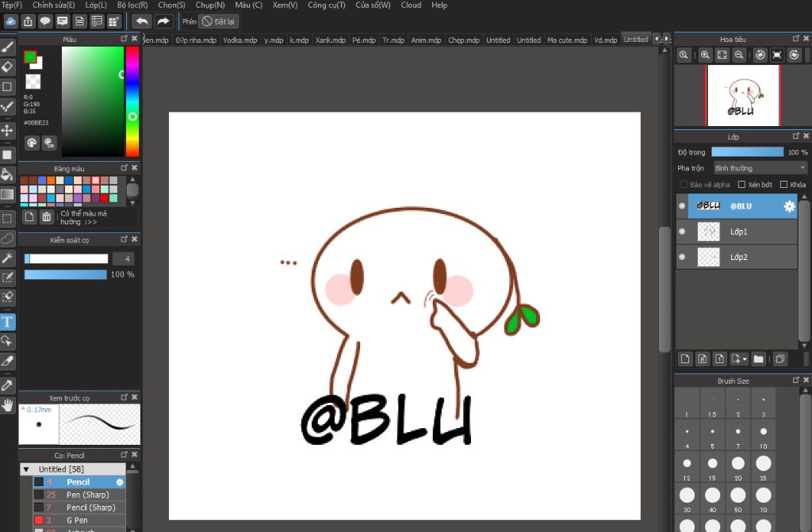Open the Tệp(F) menu

coord(11,6)
